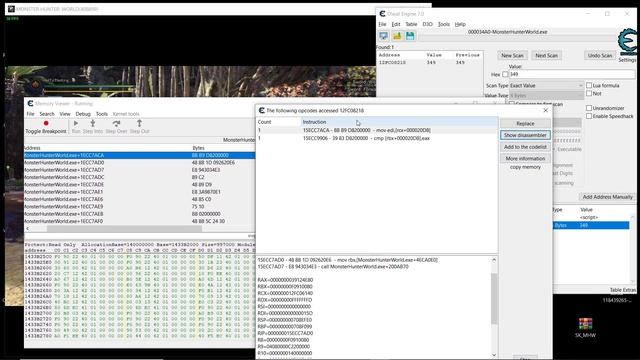Click Toggle Breakpoint in Memory Viewer
640x360 pixels.
click(x=46, y=127)
